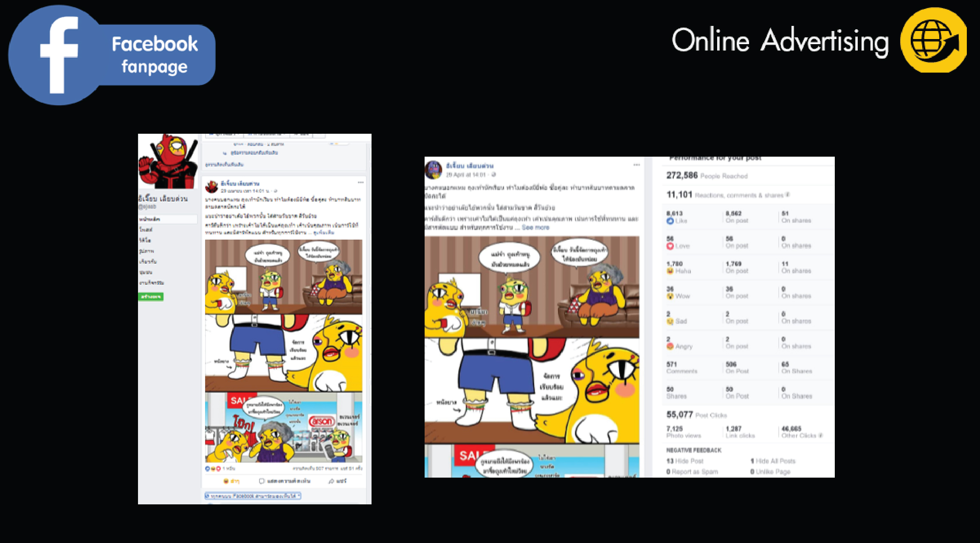Click the small author avatar in left post
Screen dimensions: 980x543
(x=211, y=186)
